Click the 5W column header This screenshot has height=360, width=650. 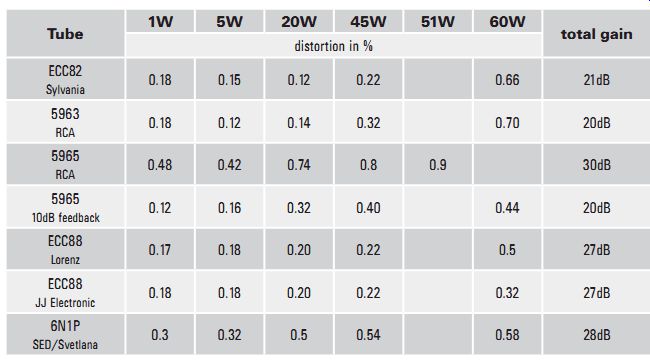pos(229,21)
